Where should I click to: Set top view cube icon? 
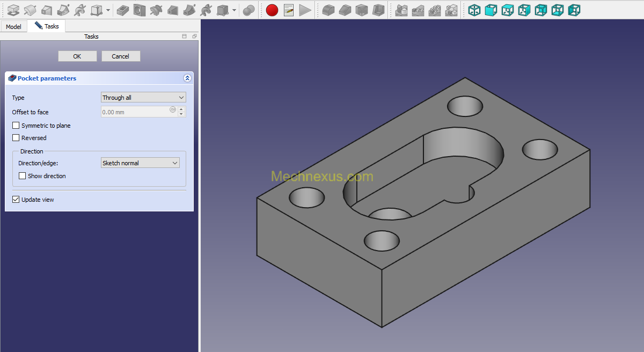point(508,10)
